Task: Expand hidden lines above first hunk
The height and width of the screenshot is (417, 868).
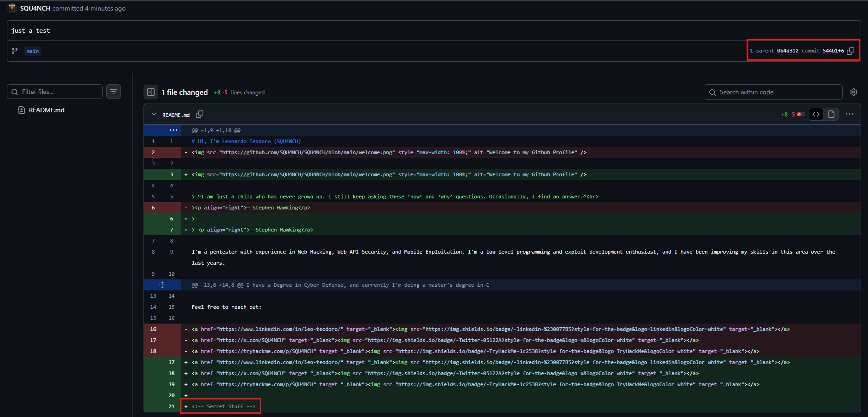Action: click(x=173, y=130)
